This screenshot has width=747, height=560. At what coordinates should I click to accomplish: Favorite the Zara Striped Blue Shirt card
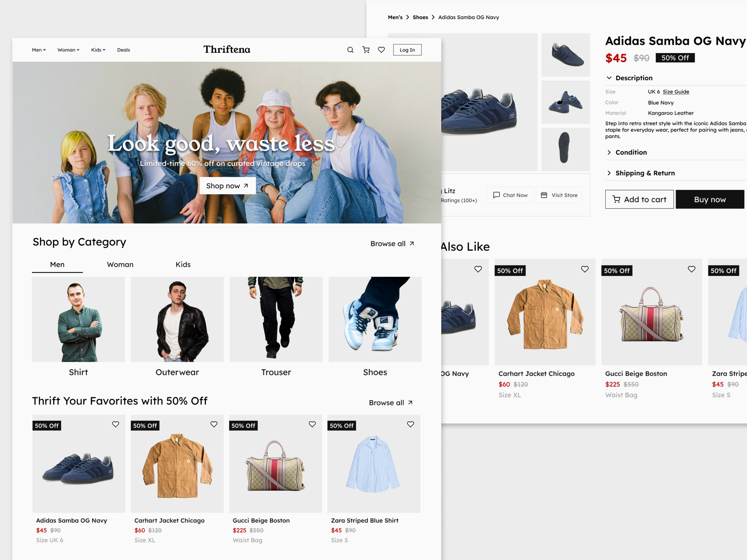click(x=410, y=424)
